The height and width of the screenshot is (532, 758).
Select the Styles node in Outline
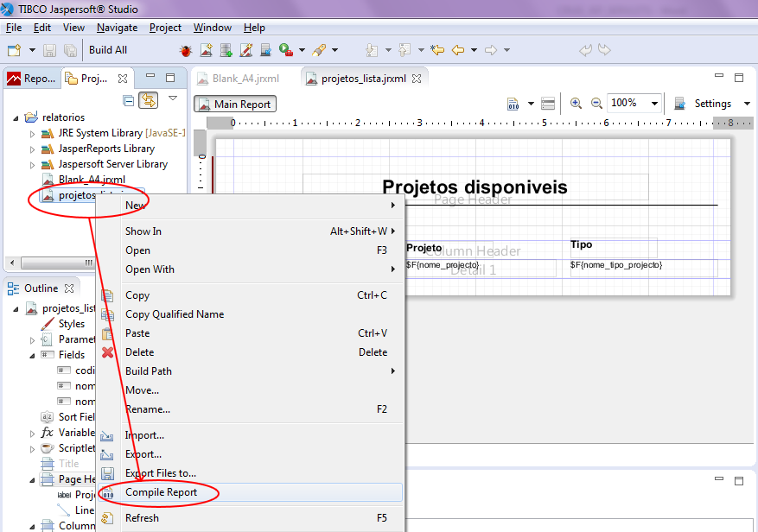click(72, 324)
